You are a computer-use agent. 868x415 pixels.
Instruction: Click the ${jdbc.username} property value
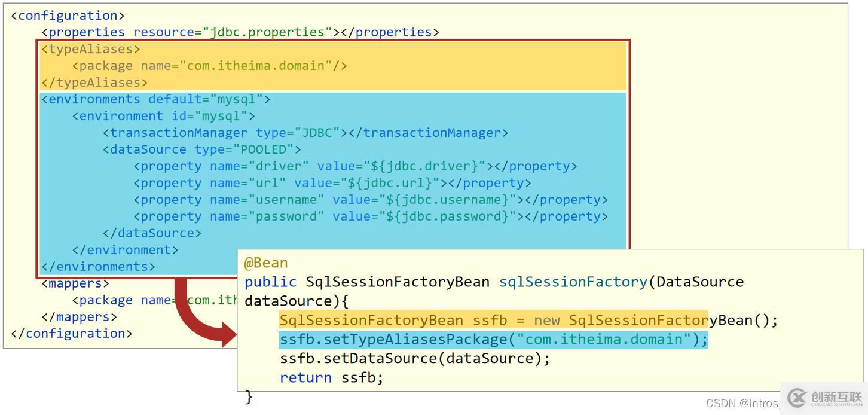click(424, 200)
